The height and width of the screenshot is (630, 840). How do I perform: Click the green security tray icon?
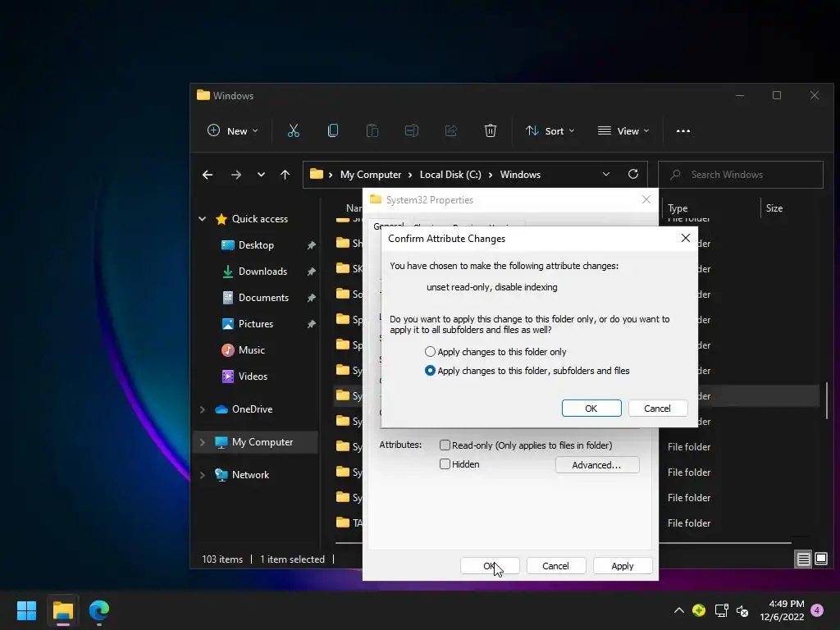pyautogui.click(x=699, y=610)
